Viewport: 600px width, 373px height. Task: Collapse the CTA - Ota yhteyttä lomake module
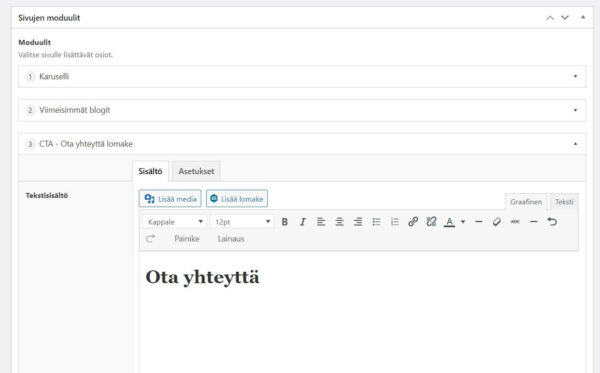pos(575,144)
